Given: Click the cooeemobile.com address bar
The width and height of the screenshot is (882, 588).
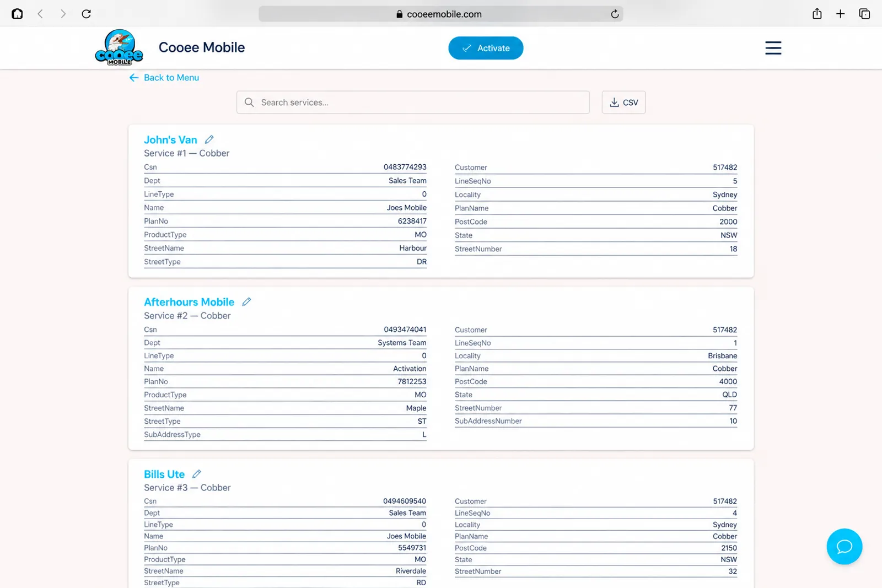Looking at the screenshot, I should [x=440, y=14].
